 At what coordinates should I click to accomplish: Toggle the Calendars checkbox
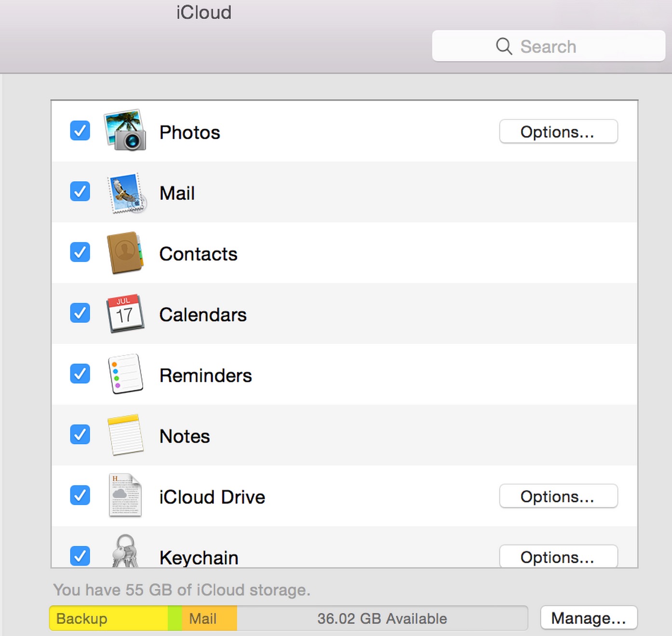click(x=80, y=313)
